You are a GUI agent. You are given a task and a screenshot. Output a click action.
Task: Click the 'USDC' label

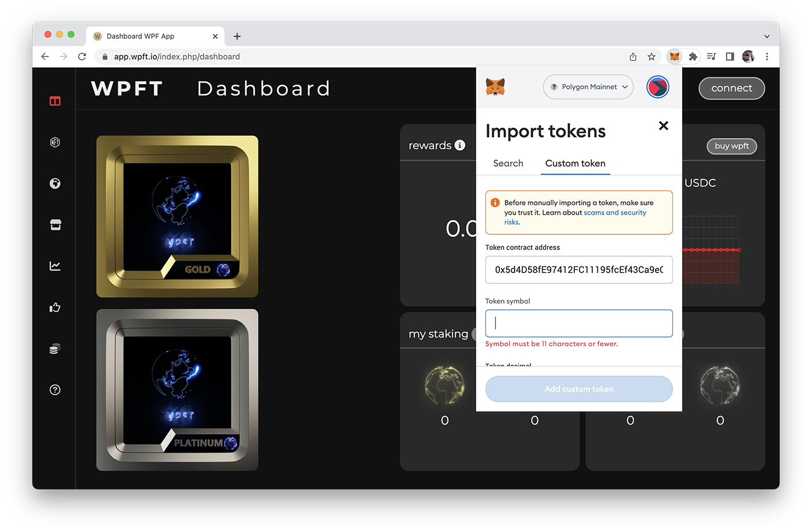coord(700,183)
